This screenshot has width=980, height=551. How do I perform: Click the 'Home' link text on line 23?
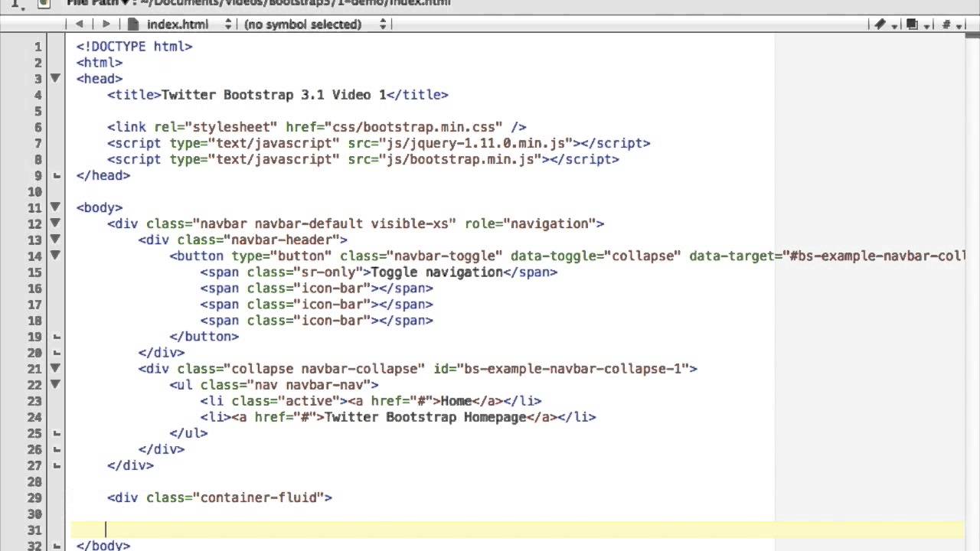456,401
